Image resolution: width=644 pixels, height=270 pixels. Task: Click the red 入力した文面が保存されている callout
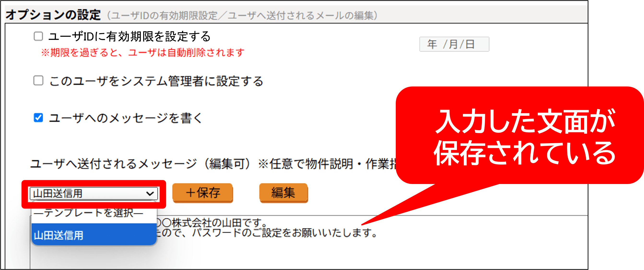(x=520, y=135)
